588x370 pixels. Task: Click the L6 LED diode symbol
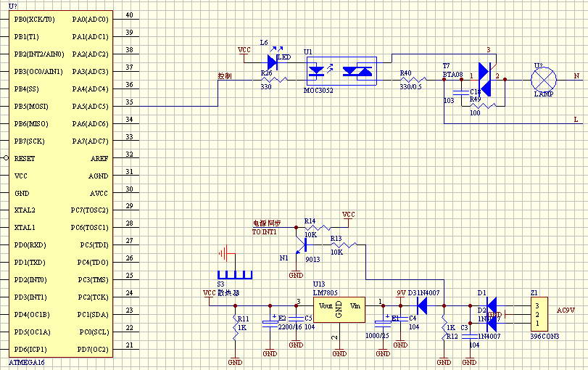[x=273, y=62]
